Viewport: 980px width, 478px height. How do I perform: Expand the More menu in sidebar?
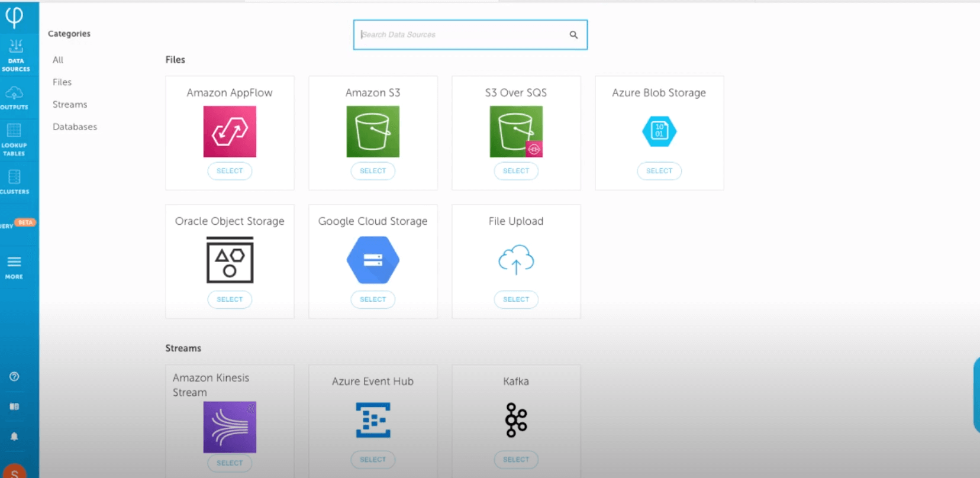click(14, 267)
